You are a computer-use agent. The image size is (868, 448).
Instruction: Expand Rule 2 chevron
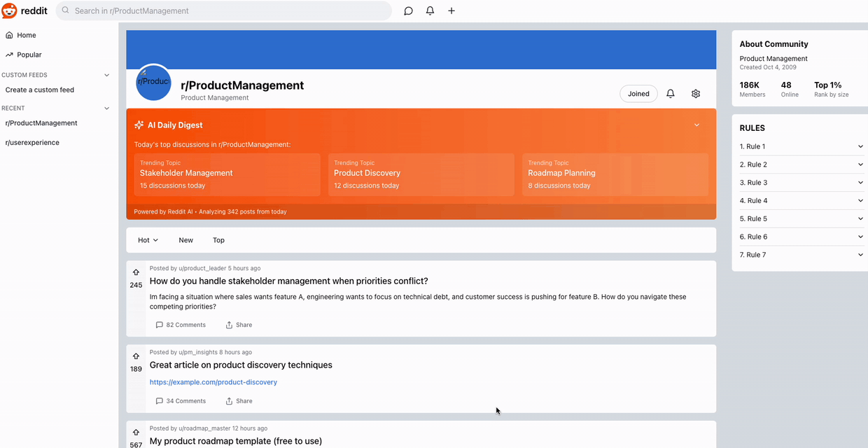[x=860, y=164]
